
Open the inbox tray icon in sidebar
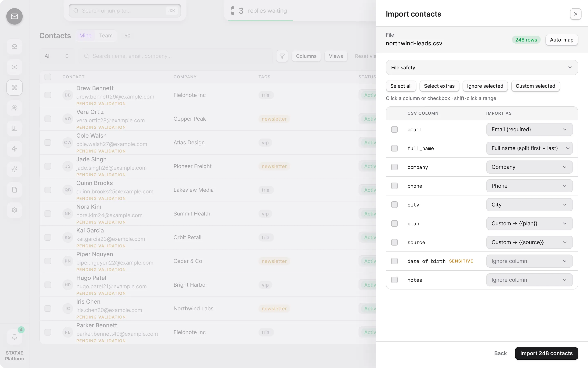(14, 46)
